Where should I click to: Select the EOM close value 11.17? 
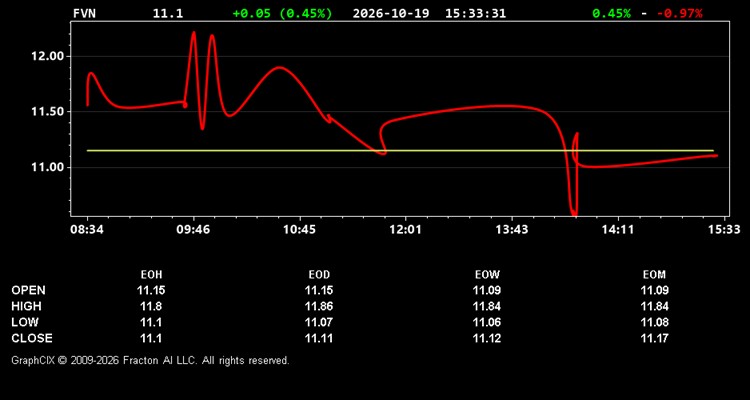[x=654, y=338]
